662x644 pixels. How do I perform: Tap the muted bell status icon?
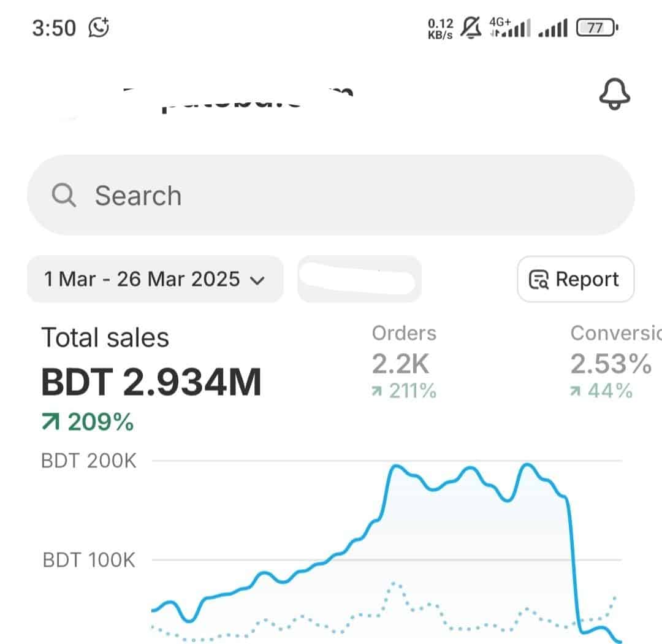click(471, 28)
